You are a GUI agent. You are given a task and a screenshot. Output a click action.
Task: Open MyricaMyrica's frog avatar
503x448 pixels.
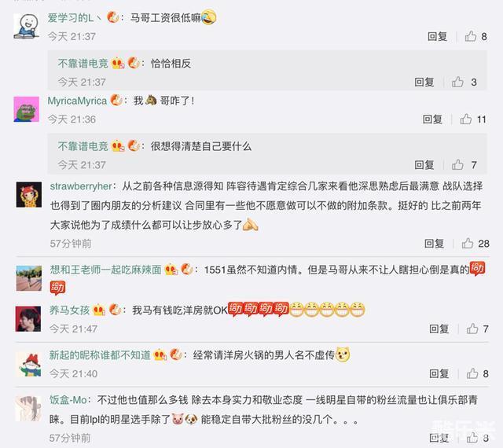[x=26, y=109]
